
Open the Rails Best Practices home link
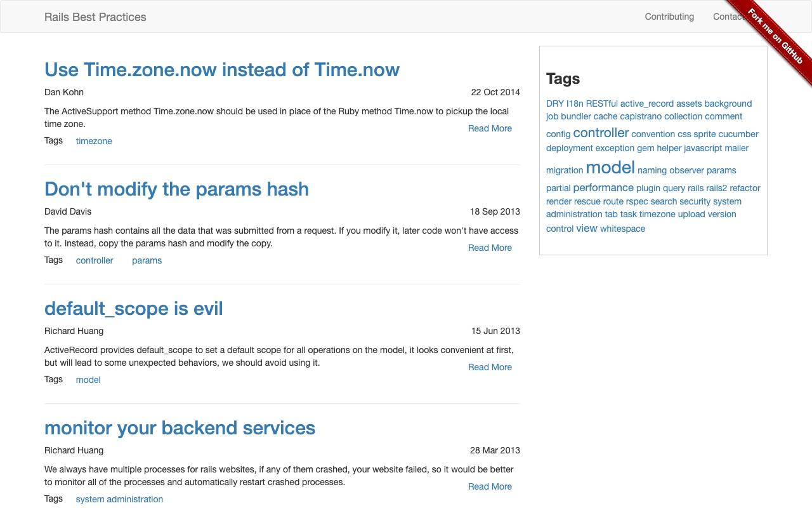(x=95, y=17)
